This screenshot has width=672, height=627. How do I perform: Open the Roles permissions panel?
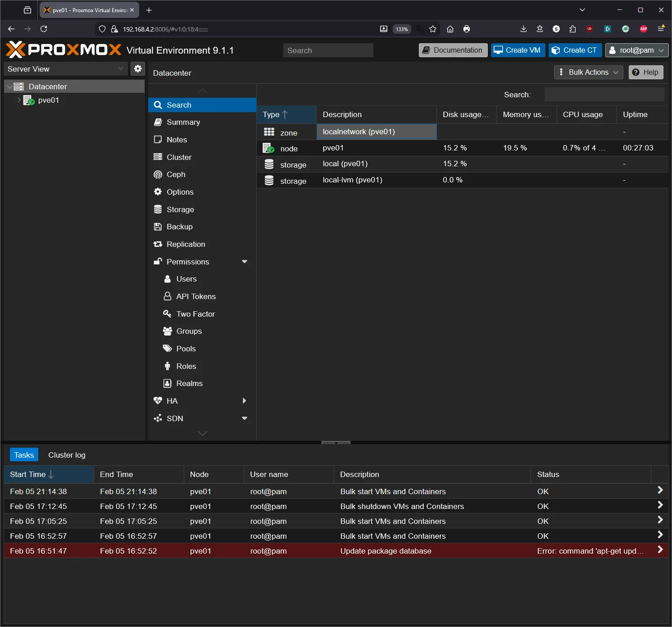[185, 366]
